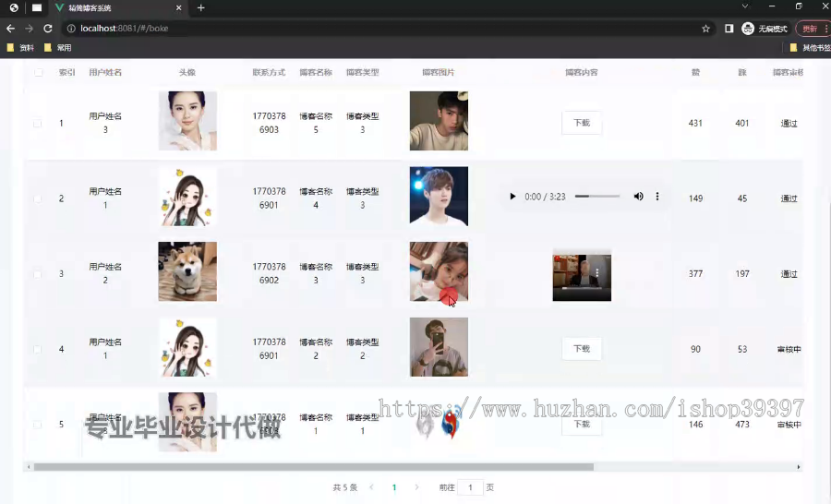
Task: Open the 资料 bookmark folder
Action: coord(20,48)
